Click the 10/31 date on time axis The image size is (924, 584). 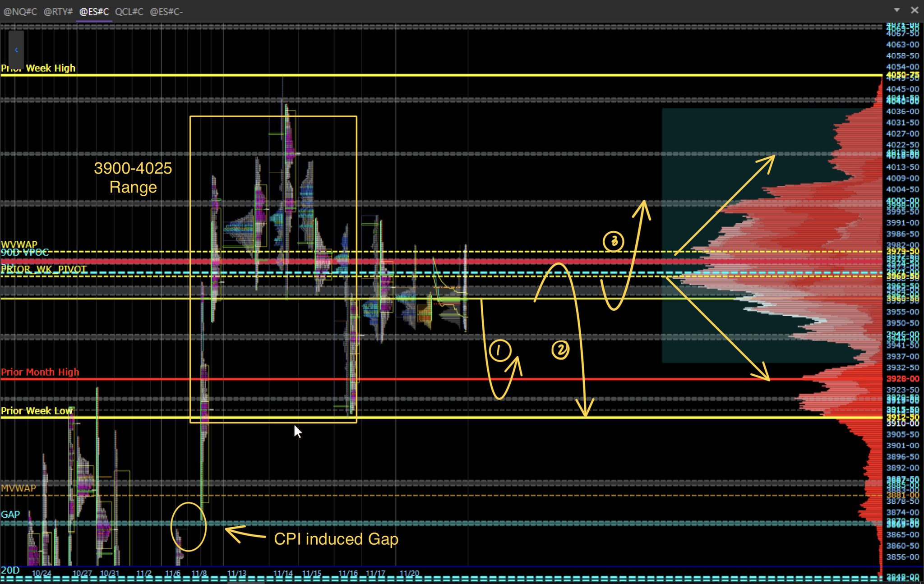click(x=109, y=574)
